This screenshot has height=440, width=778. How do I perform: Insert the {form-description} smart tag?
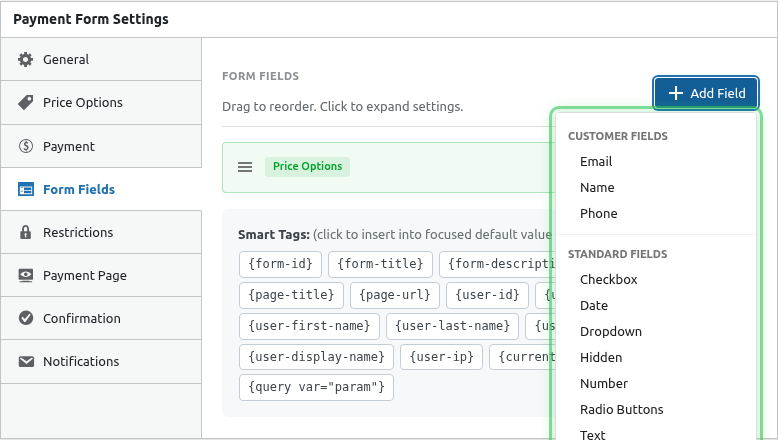click(497, 264)
